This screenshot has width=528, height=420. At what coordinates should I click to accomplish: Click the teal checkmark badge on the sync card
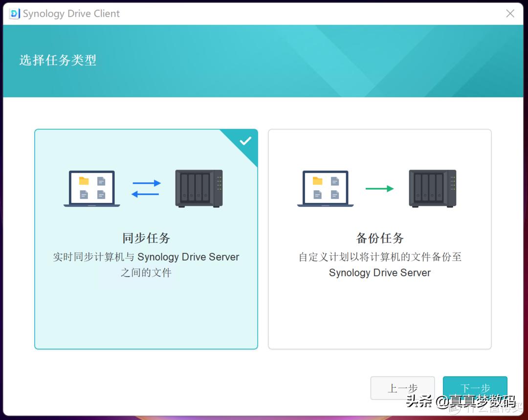[245, 141]
